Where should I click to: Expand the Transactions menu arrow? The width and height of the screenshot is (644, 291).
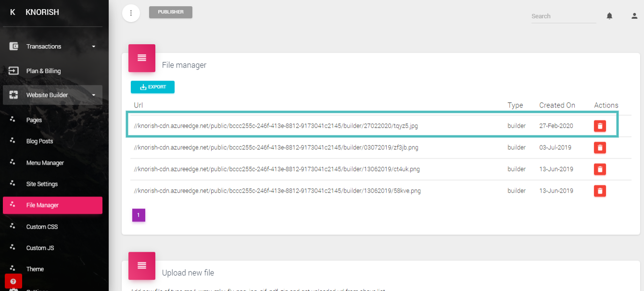click(94, 47)
